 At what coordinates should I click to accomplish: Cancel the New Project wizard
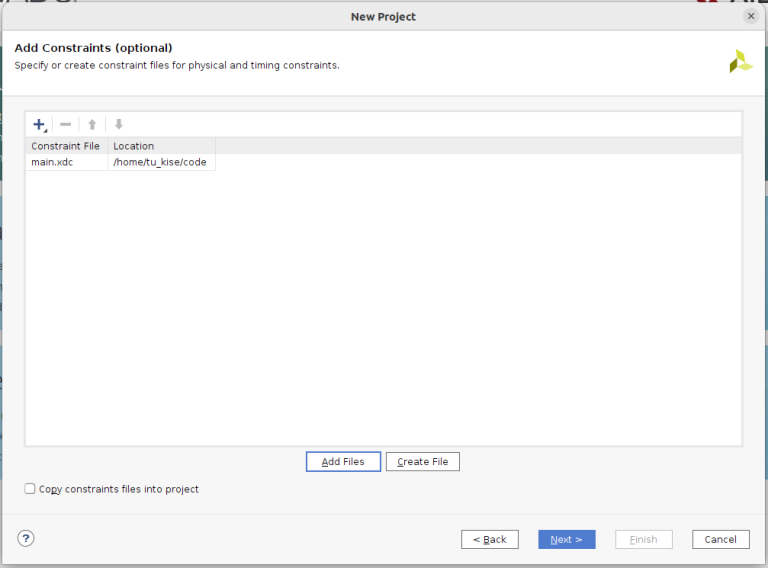pyautogui.click(x=720, y=539)
